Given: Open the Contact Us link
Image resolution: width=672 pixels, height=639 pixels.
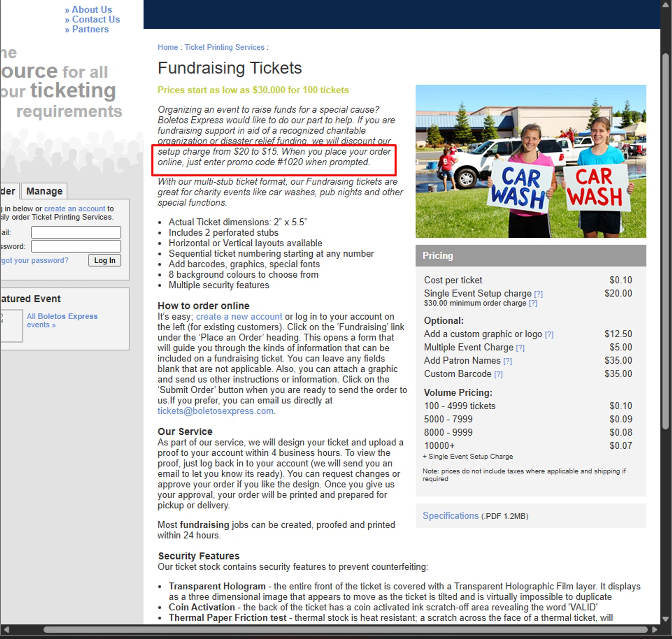Looking at the screenshot, I should point(96,19).
